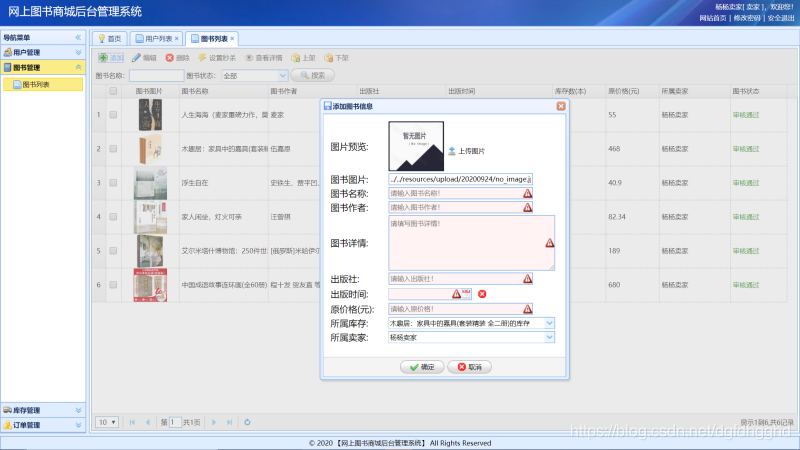Clear 出版时间 with red X icon
Image resolution: width=800 pixels, height=450 pixels.
tap(482, 294)
